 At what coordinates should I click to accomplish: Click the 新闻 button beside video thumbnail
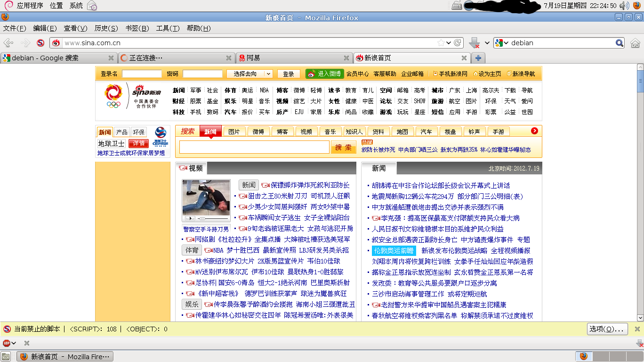click(x=249, y=185)
